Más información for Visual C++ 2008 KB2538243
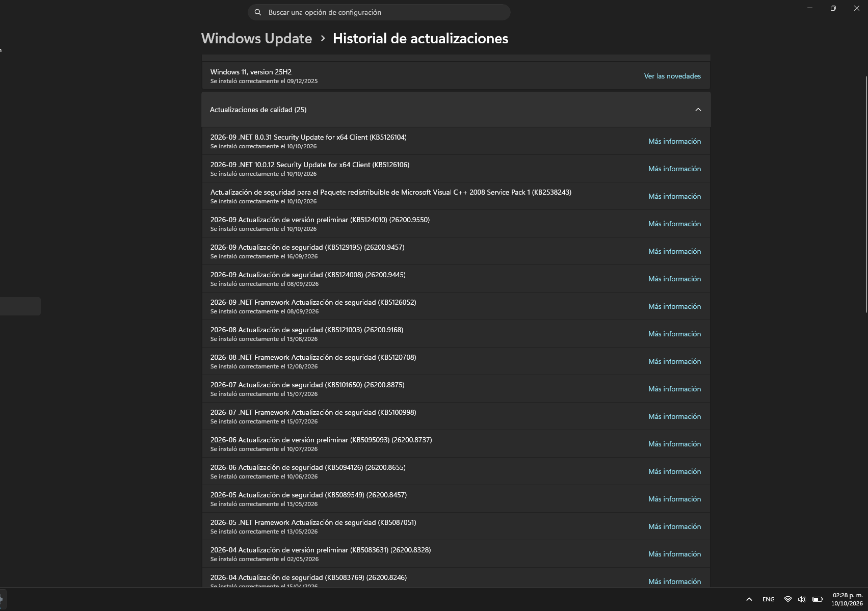The width and height of the screenshot is (868, 611). tap(674, 196)
